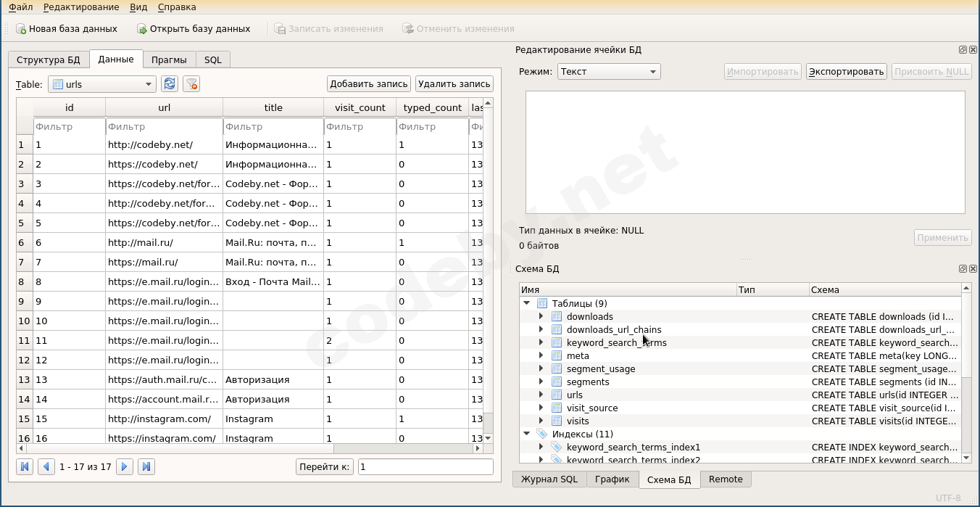Go to next page of records
This screenshot has height=507, width=980.
[125, 466]
